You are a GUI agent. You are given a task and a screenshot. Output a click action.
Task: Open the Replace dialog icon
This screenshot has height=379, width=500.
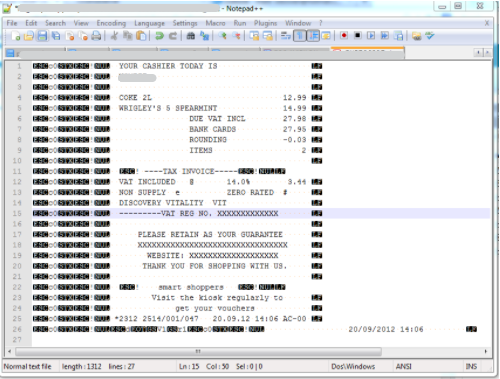click(204, 36)
